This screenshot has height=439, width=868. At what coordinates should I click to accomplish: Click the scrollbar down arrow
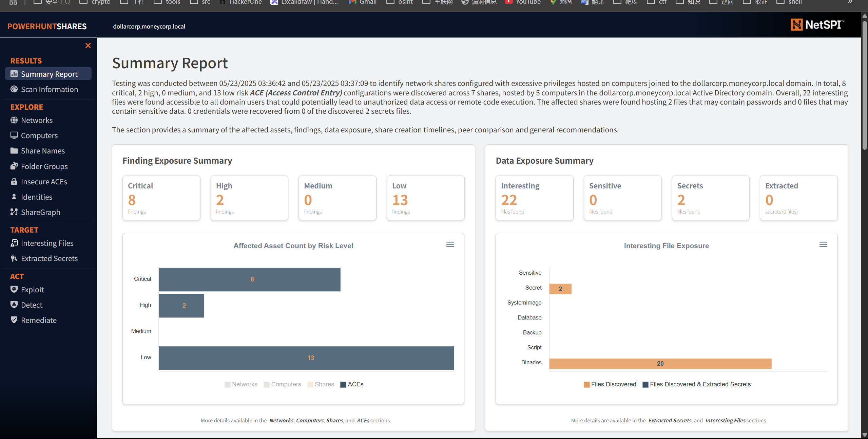coord(865,435)
